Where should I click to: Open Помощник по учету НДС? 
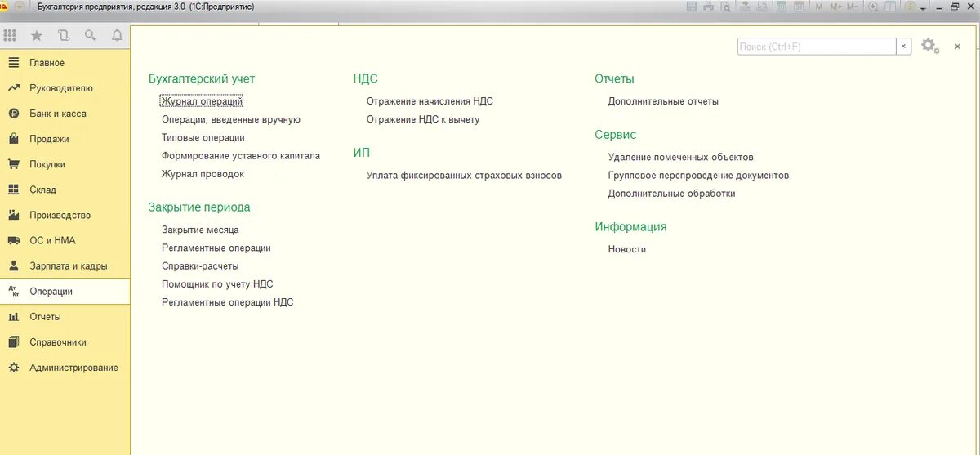pos(217,284)
